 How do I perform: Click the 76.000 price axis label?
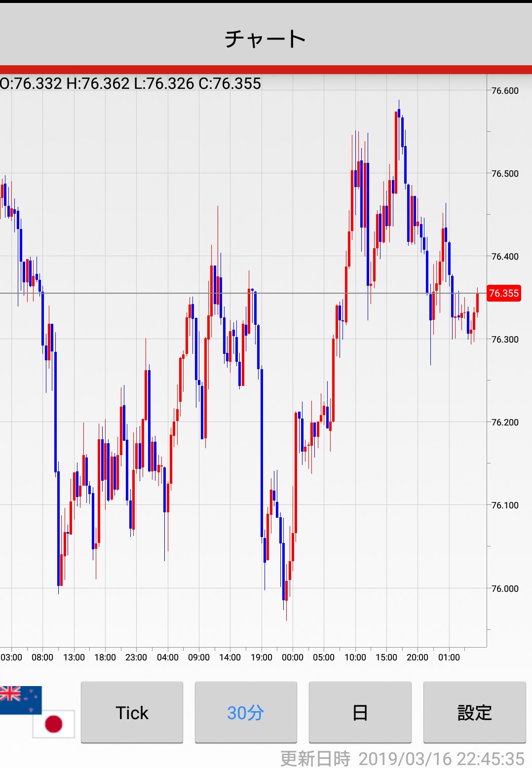tap(505, 588)
